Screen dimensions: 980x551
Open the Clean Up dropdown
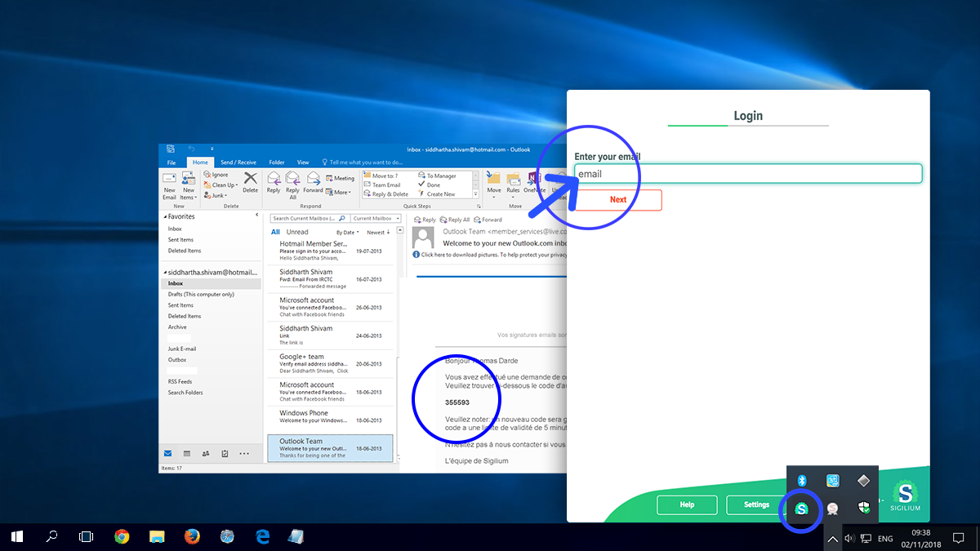[220, 185]
